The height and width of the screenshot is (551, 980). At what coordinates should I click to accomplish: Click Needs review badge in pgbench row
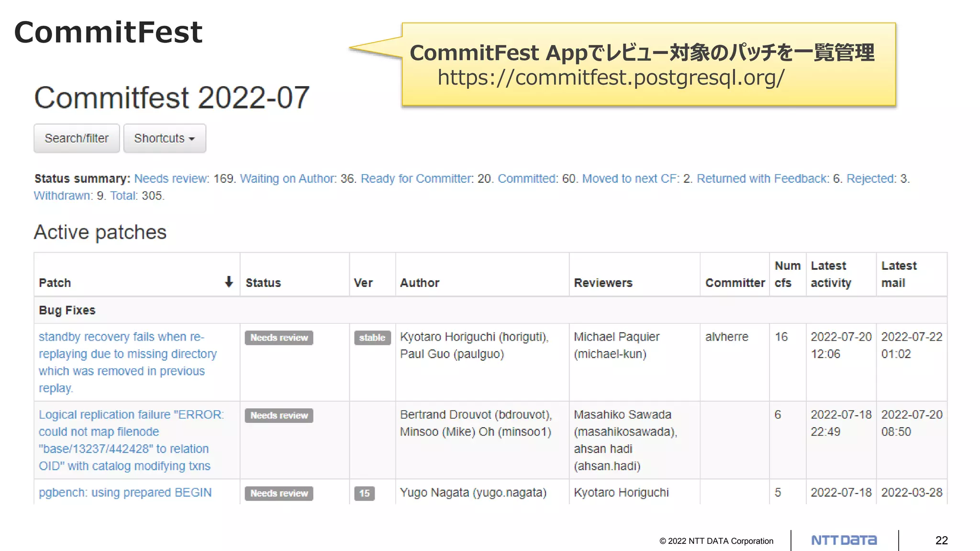pos(279,493)
